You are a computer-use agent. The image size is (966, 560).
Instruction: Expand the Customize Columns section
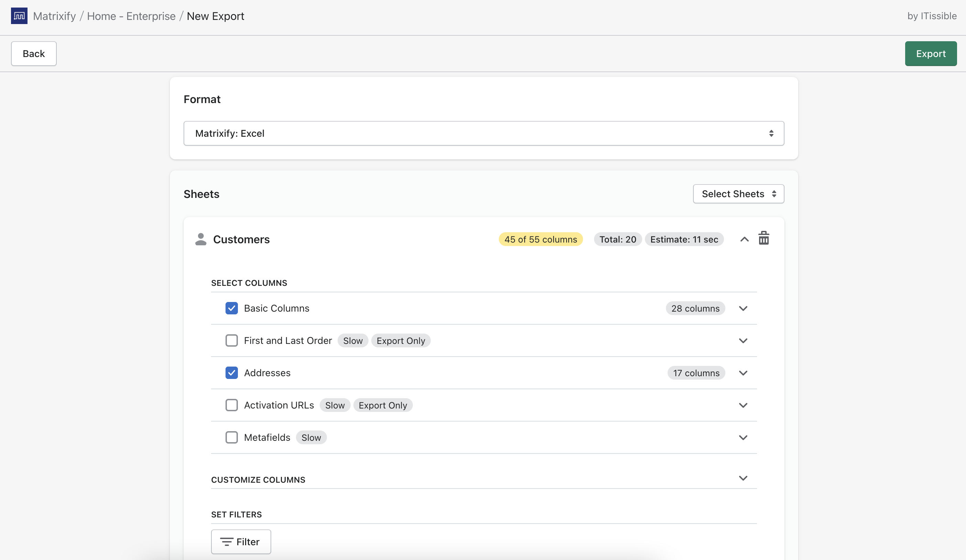click(743, 478)
